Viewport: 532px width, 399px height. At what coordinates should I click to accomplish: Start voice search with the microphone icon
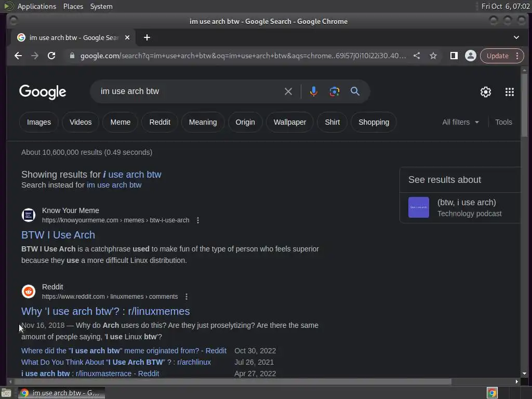pos(313,91)
